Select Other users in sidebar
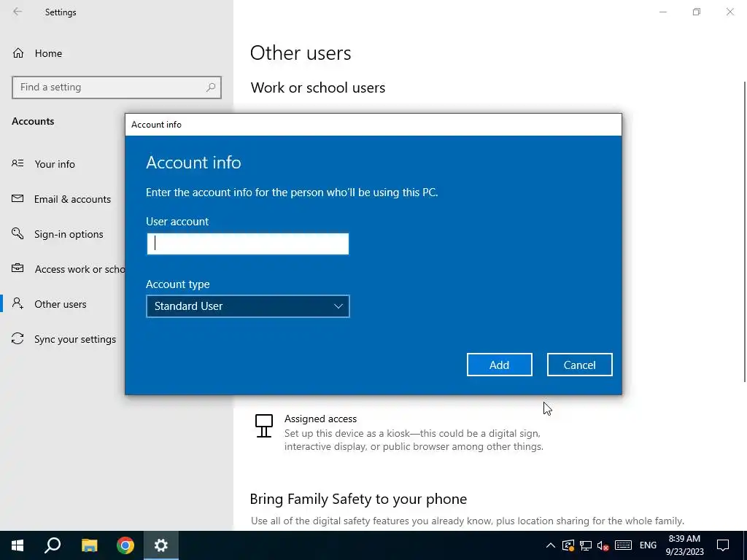Viewport: 747px width, 560px height. (63, 304)
